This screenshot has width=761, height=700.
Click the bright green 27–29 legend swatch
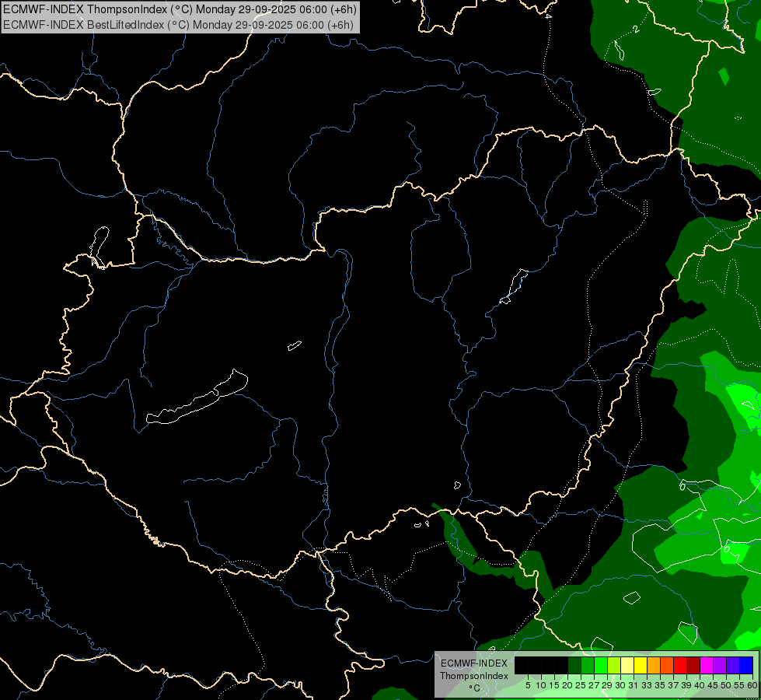pos(601,665)
